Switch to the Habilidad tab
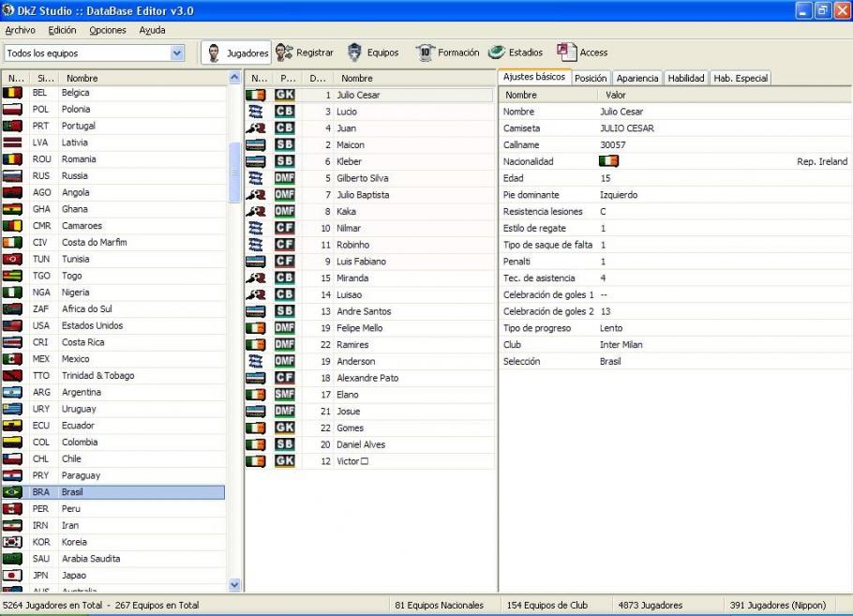853x616 pixels. [x=686, y=79]
